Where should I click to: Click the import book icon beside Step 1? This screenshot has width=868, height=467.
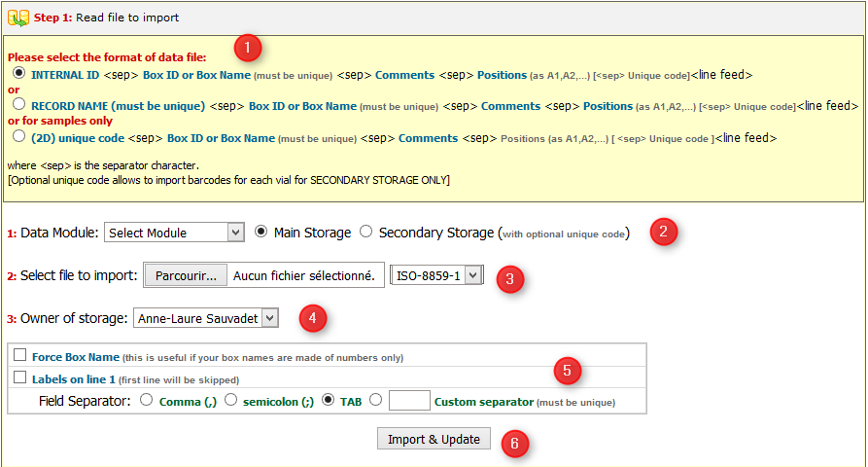[x=18, y=18]
